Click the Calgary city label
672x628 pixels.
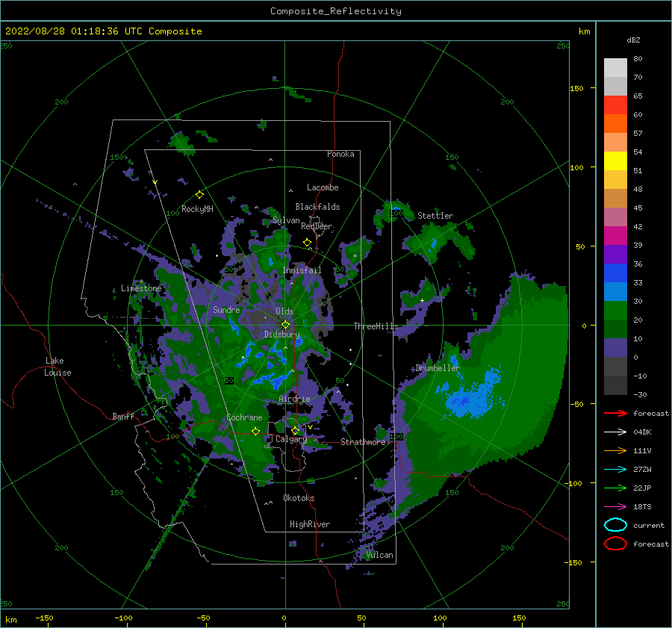point(291,439)
